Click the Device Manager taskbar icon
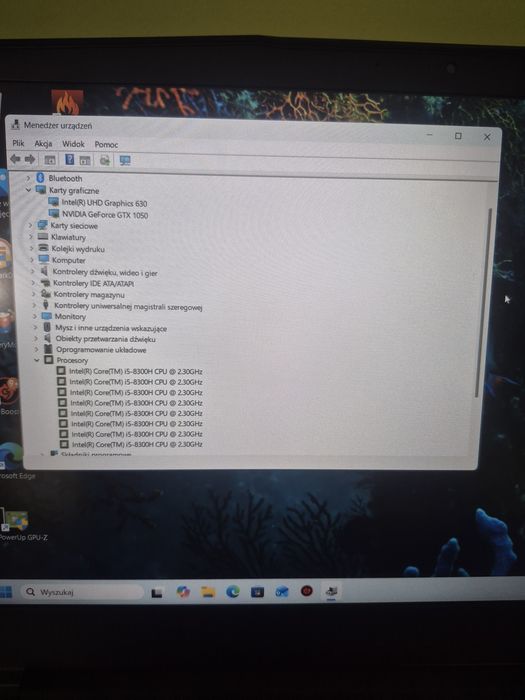525x700 pixels. click(331, 592)
